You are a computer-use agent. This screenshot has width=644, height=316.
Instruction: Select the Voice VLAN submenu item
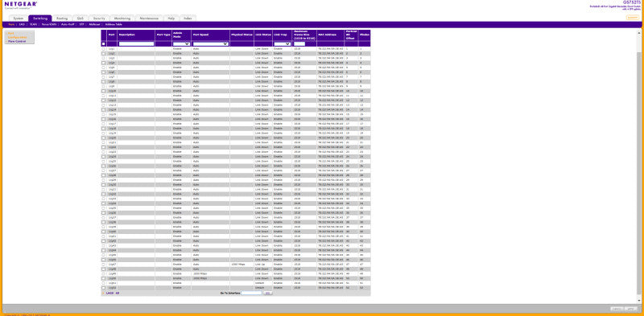(x=49, y=25)
